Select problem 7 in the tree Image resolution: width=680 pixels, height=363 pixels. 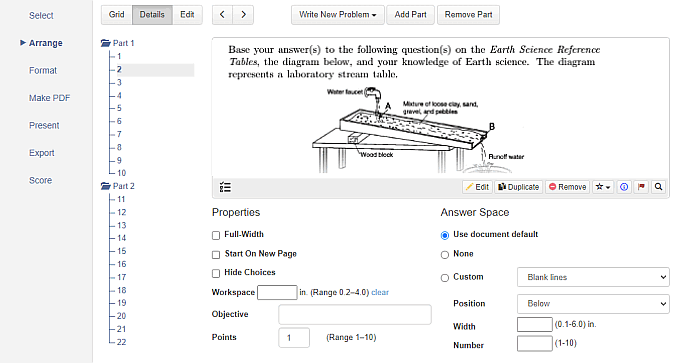(x=119, y=134)
